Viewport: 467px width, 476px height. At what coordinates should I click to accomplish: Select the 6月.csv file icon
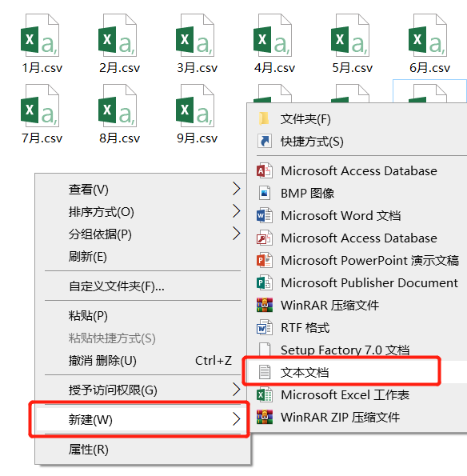coord(428,35)
